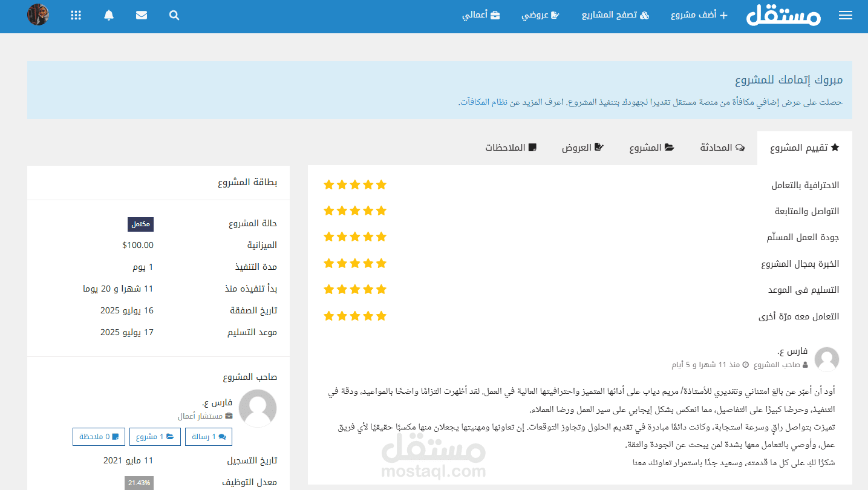Open the notifications bell
This screenshot has width=868, height=490.
coord(109,16)
